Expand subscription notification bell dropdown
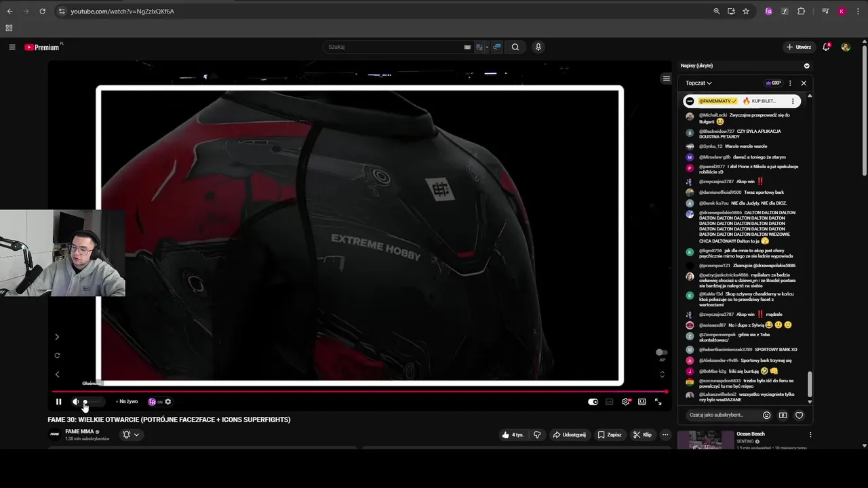 [130, 434]
